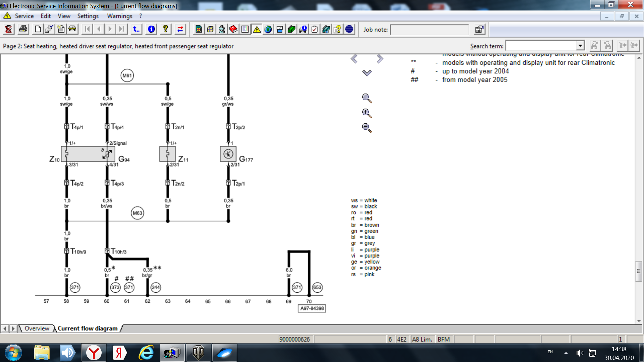Image resolution: width=644 pixels, height=362 pixels.
Task: Zoom out with the minus magnifier
Action: (x=367, y=128)
